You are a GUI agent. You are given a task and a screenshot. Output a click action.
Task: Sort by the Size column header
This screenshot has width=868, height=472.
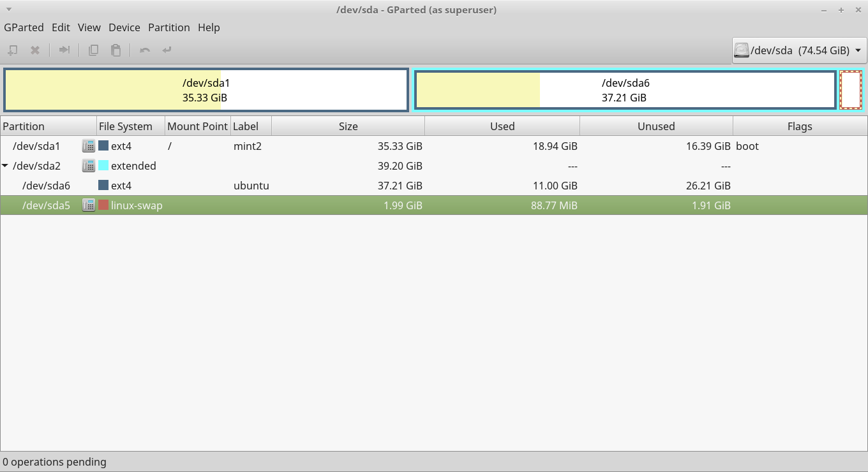click(348, 126)
